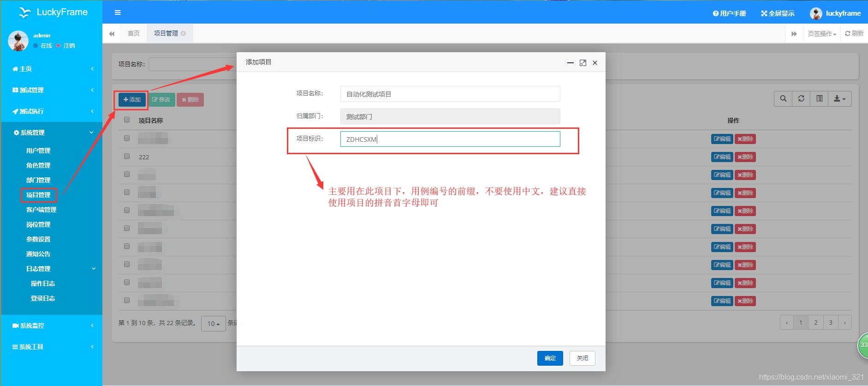This screenshot has height=386, width=868.
Task: Switch to 全屏显示 fullscreen mode
Action: pos(778,13)
